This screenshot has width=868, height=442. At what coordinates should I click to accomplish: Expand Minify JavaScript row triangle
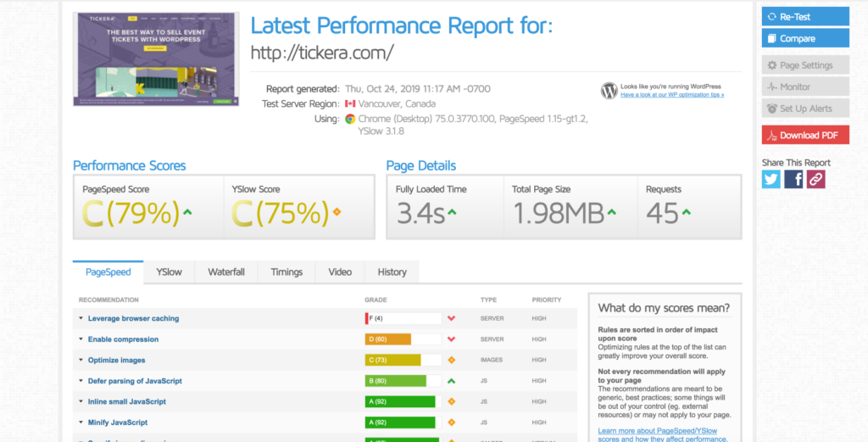click(81, 422)
